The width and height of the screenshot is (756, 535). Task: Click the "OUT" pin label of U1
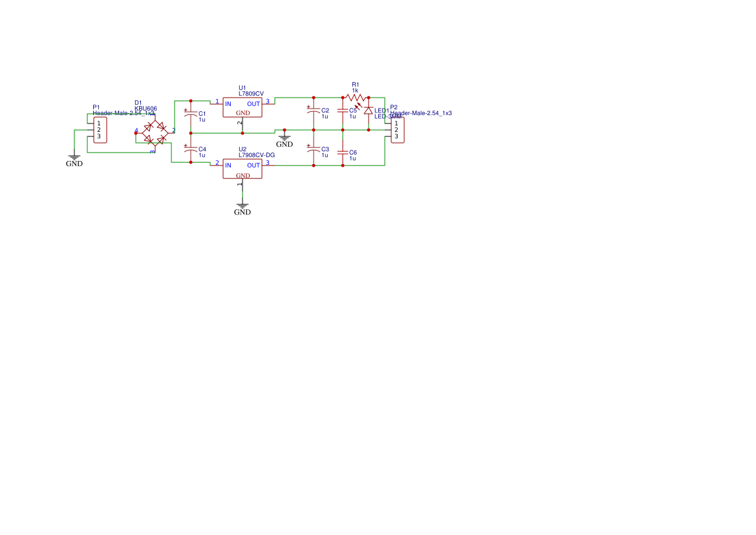point(254,104)
